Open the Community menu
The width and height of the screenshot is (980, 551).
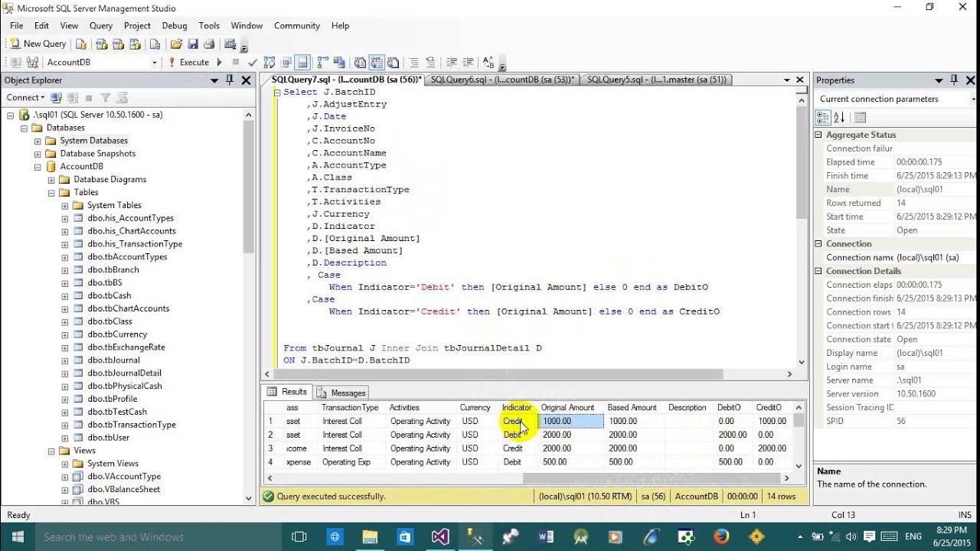pyautogui.click(x=297, y=25)
